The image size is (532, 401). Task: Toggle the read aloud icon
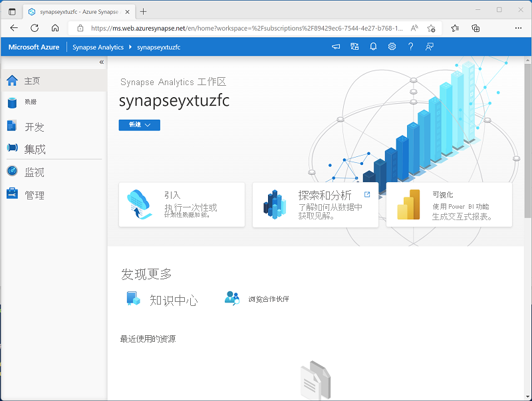pos(414,28)
